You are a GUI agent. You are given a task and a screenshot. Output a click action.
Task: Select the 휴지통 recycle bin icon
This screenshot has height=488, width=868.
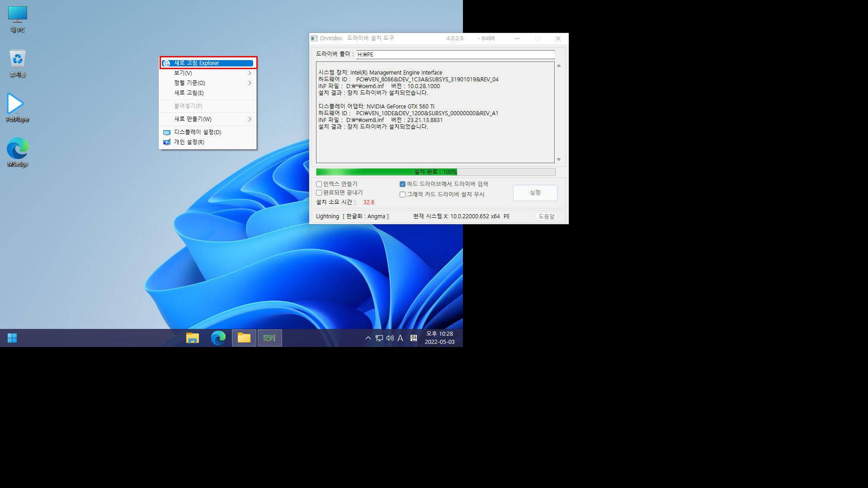tap(18, 64)
